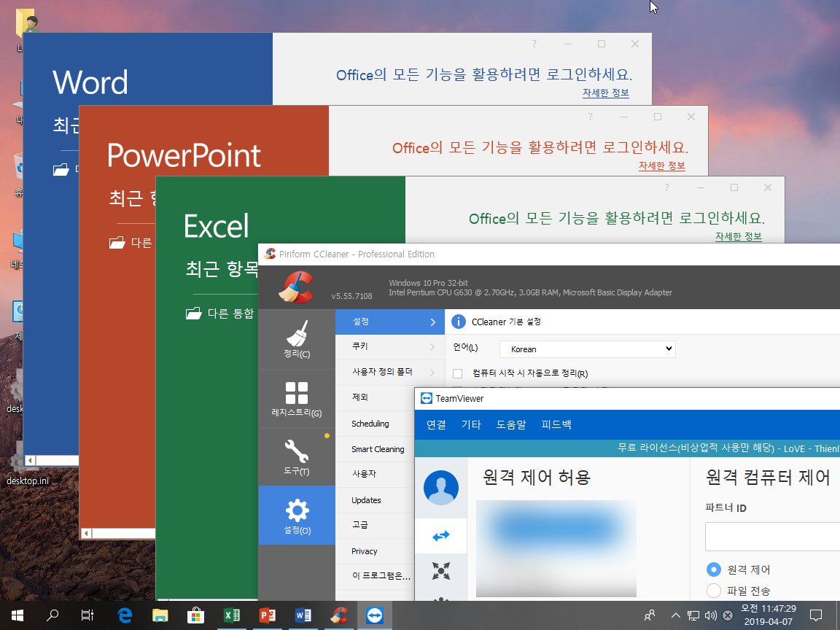Open Windows Start menu
The width and height of the screenshot is (840, 630).
[x=17, y=615]
